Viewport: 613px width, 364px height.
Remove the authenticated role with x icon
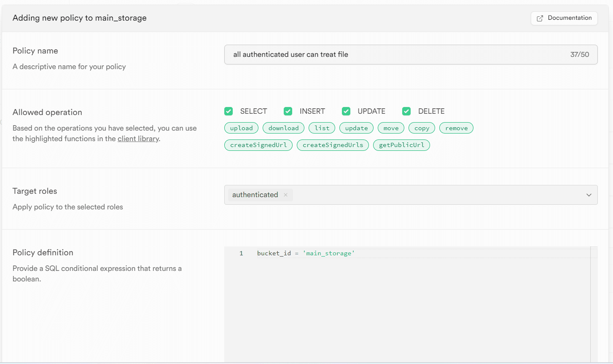(x=286, y=195)
